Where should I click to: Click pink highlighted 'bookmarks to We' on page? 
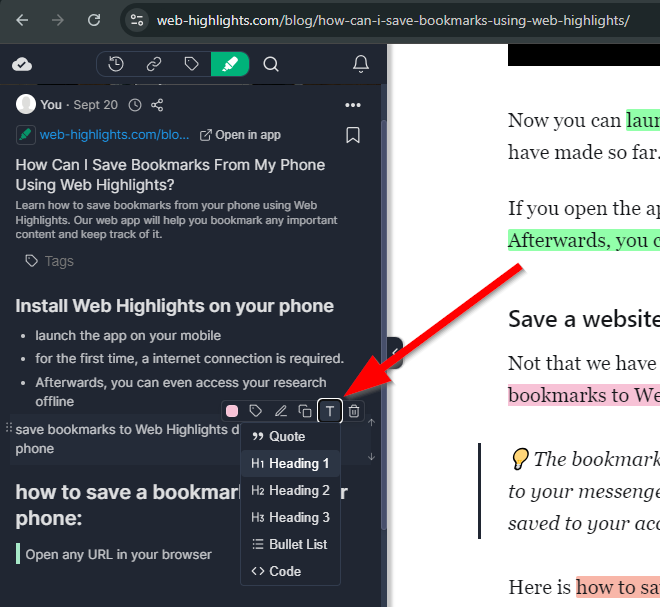tap(584, 395)
